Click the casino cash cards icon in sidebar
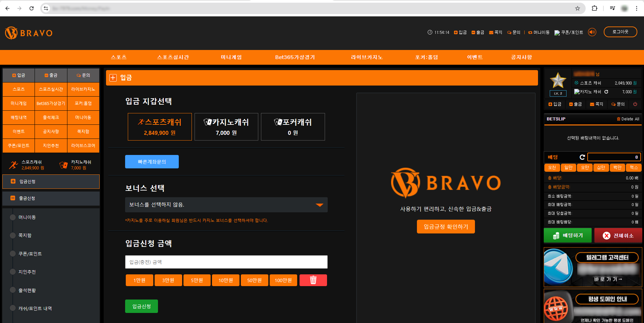The width and height of the screenshot is (644, 323). point(63,165)
